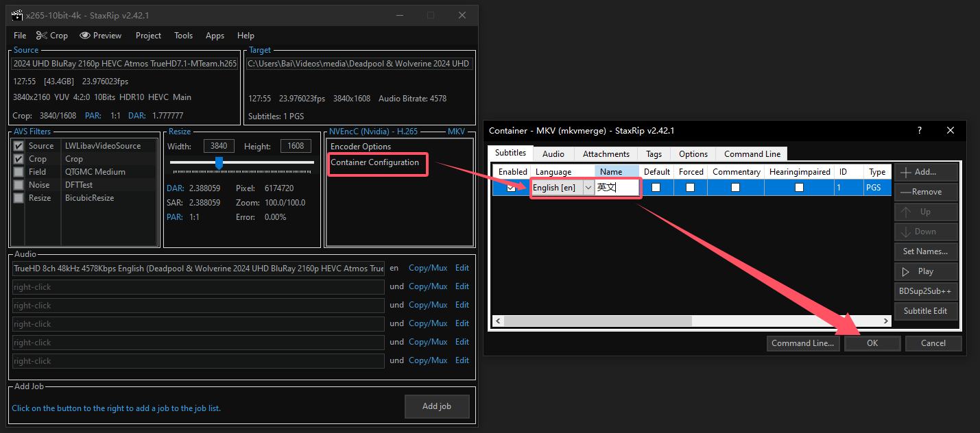980x433 pixels.
Task: Click the help question mark in dialog
Action: coord(919,130)
